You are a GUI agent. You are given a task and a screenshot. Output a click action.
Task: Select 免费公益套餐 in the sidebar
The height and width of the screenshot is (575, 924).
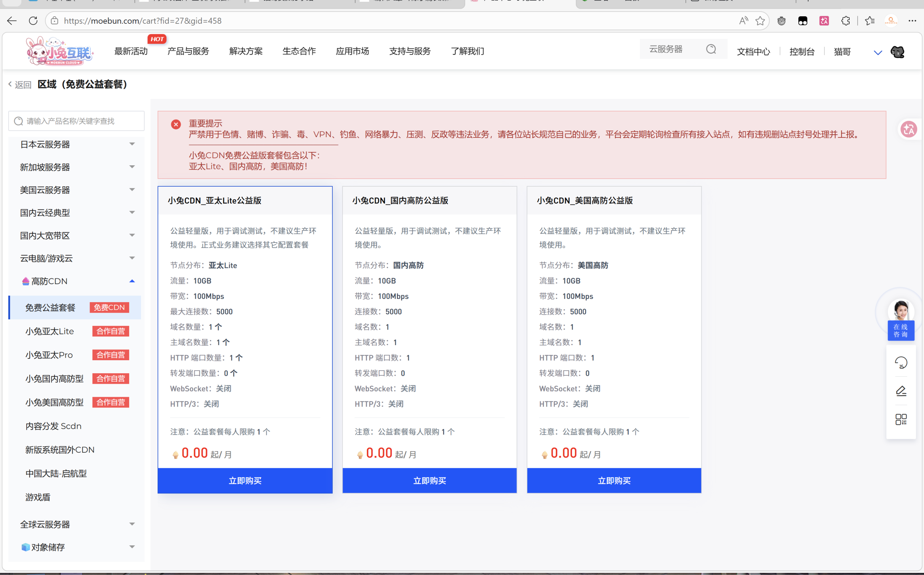pos(75,307)
